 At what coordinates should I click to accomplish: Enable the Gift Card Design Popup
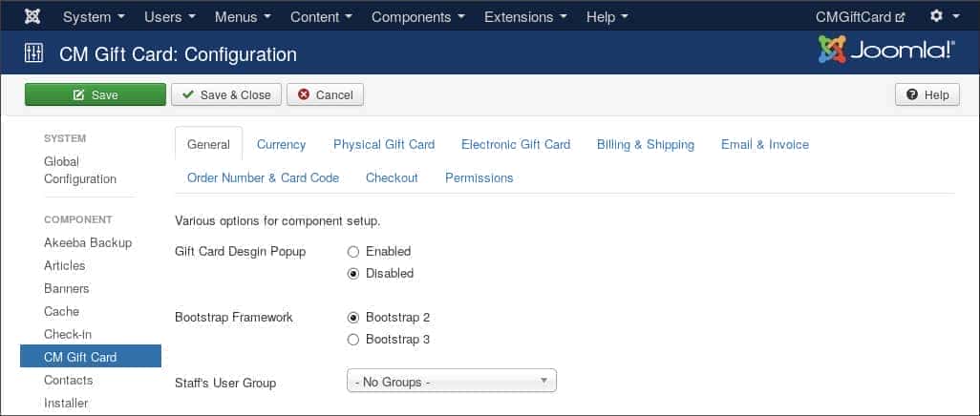pos(353,252)
